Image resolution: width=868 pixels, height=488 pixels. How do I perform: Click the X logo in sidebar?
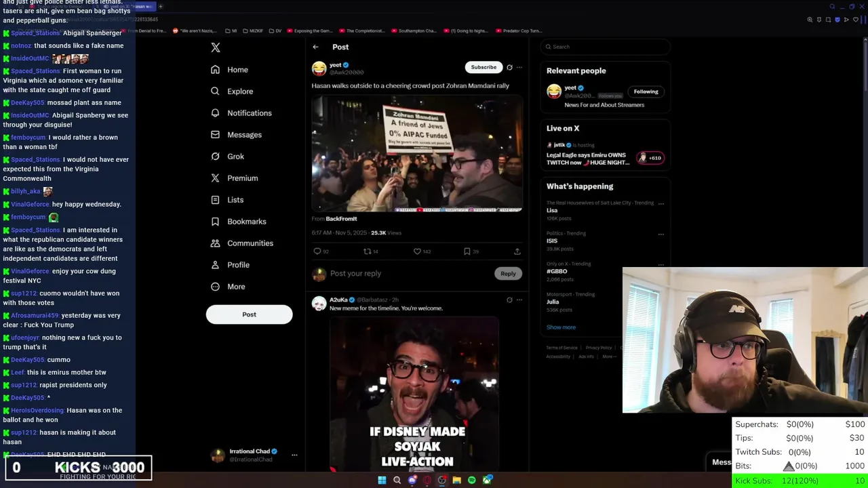tap(216, 47)
